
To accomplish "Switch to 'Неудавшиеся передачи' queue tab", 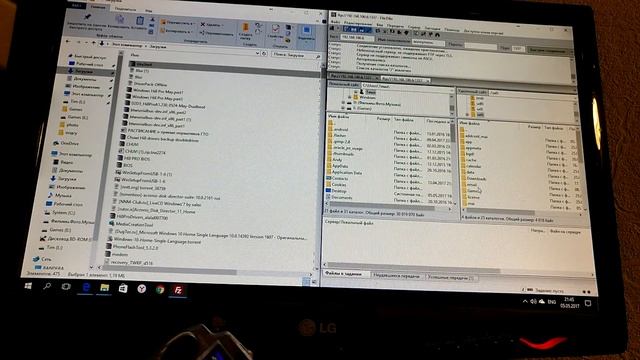I will coord(396,276).
